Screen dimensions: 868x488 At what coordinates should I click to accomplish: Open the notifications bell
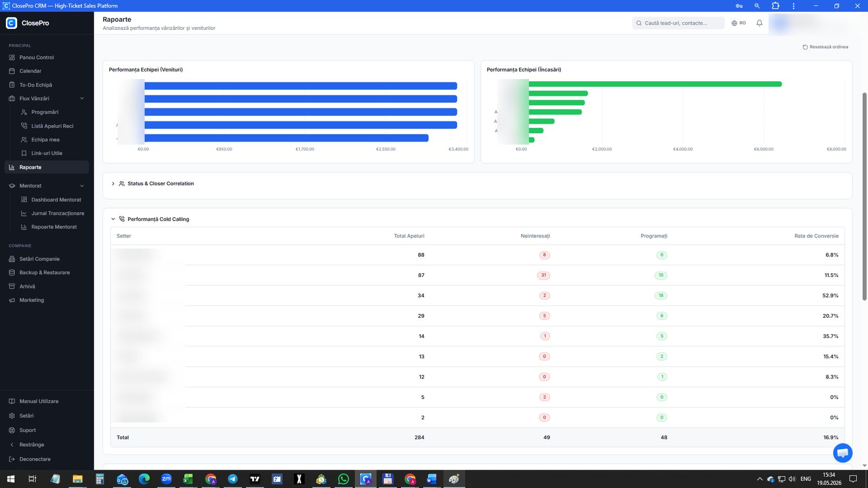click(759, 23)
